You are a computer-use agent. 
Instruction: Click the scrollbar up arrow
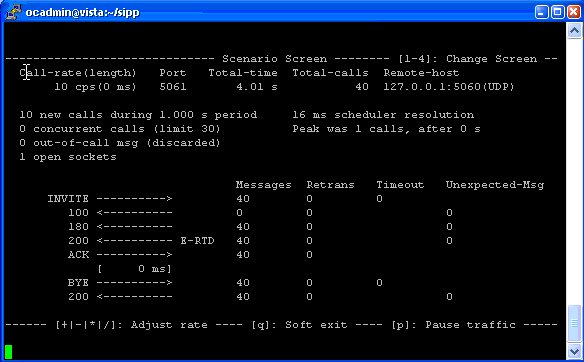click(x=574, y=31)
